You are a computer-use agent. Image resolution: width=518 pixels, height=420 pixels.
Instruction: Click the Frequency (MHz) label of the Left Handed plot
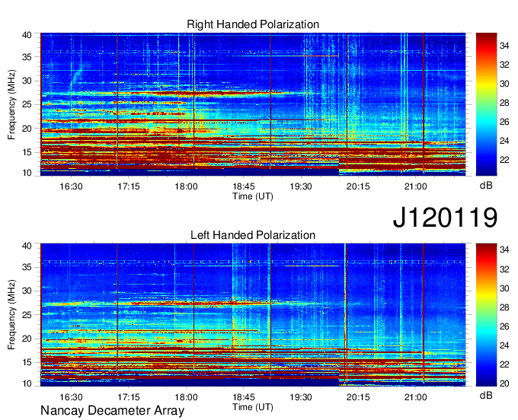[x=11, y=315]
